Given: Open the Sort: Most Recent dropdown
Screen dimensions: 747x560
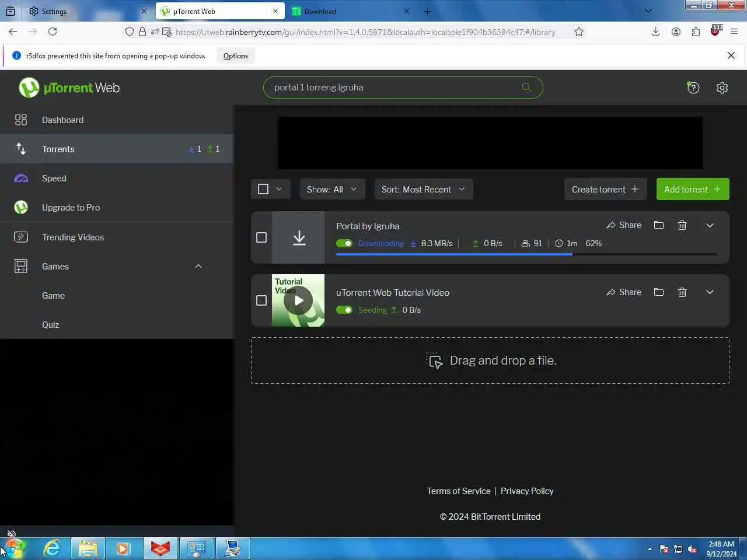Looking at the screenshot, I should [424, 189].
